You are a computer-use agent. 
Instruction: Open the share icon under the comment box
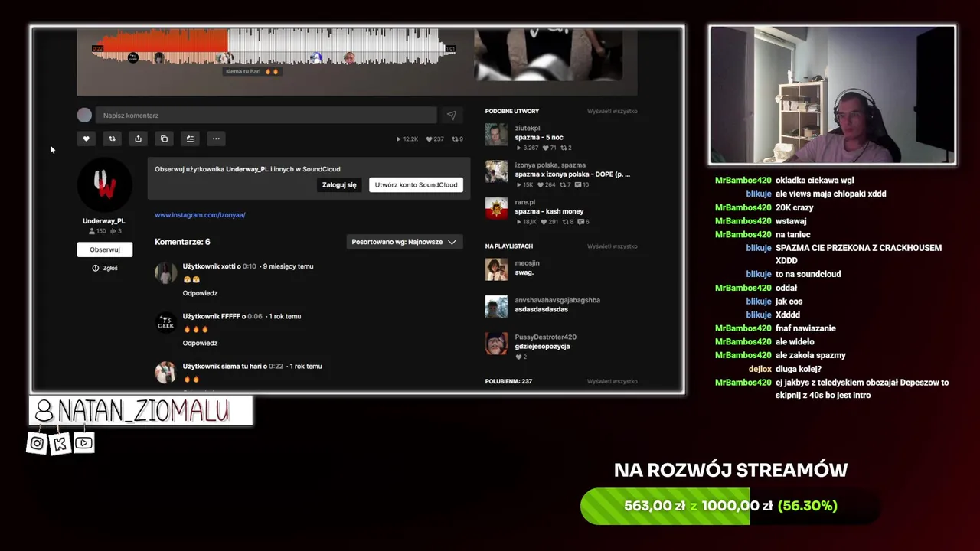(x=138, y=139)
